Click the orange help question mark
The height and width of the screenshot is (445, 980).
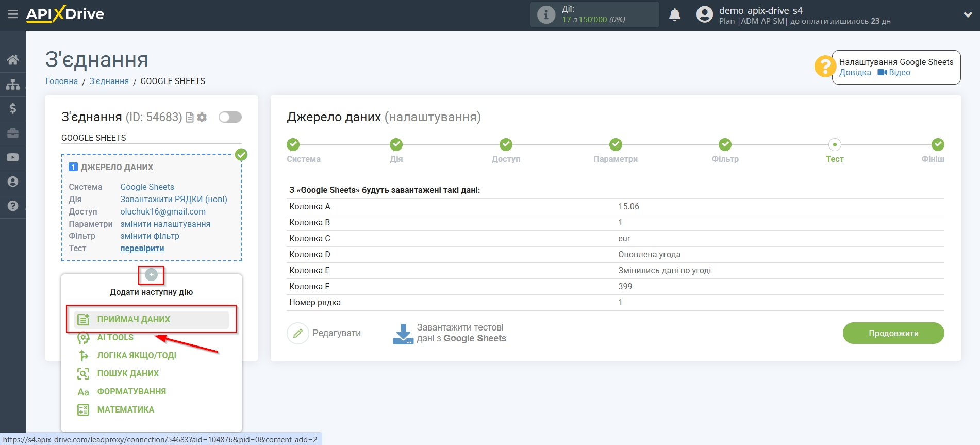[x=825, y=67]
